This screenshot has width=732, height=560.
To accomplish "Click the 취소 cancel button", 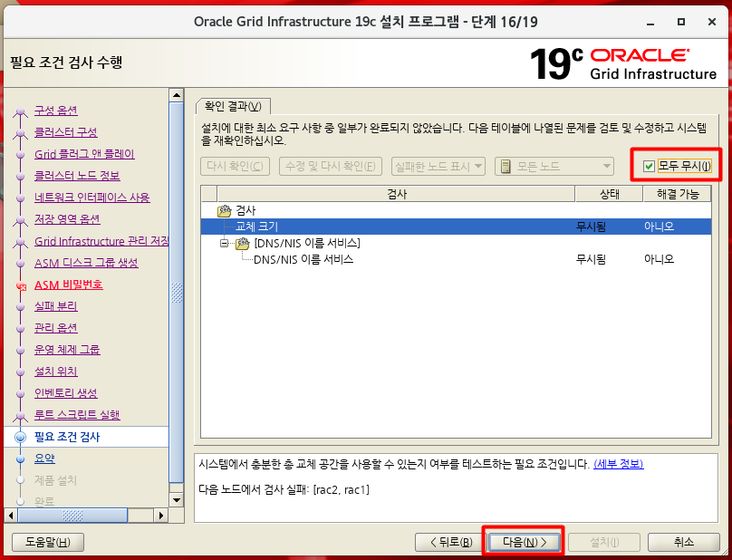I will pyautogui.click(x=683, y=542).
